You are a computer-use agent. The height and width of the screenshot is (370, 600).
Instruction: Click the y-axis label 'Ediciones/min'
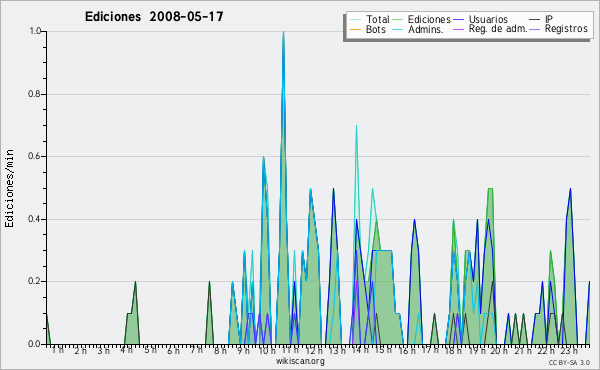pyautogui.click(x=9, y=188)
